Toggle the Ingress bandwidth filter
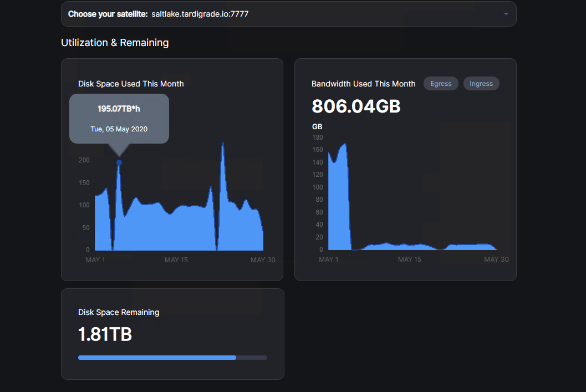This screenshot has height=392, width=586. 481,84
